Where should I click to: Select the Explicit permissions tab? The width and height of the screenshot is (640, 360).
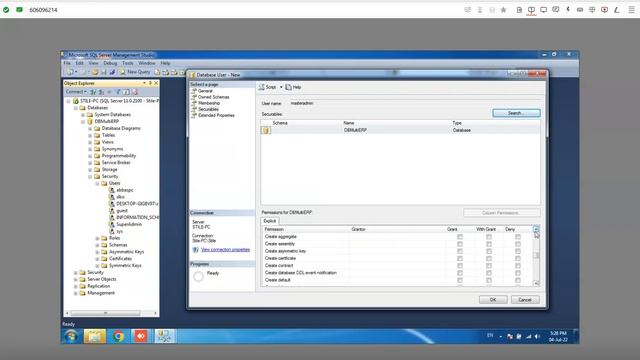coord(270,221)
